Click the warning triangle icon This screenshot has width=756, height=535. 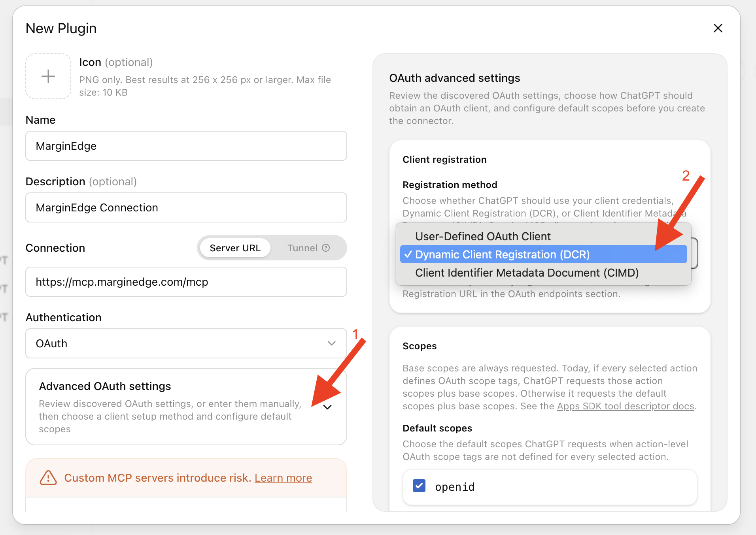click(x=48, y=478)
